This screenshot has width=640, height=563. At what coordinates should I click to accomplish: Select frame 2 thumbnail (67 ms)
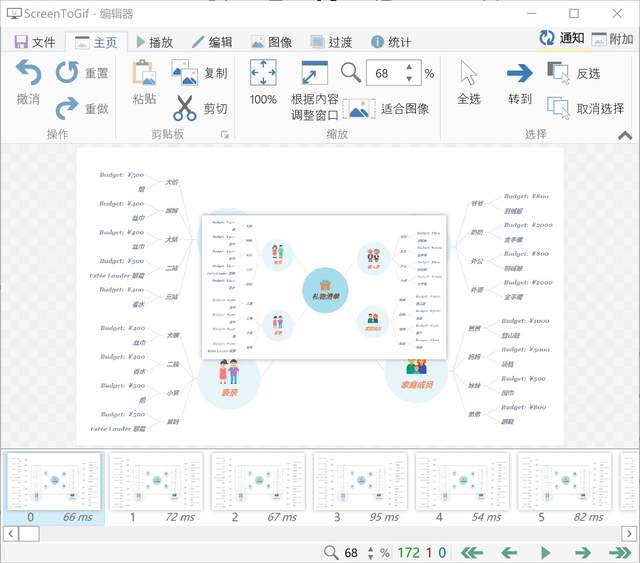click(258, 488)
